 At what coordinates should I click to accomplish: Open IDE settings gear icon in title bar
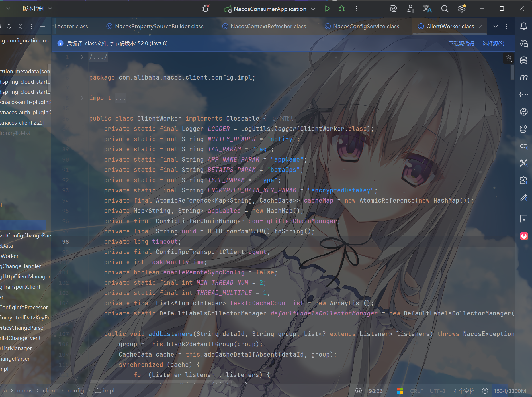click(x=462, y=9)
